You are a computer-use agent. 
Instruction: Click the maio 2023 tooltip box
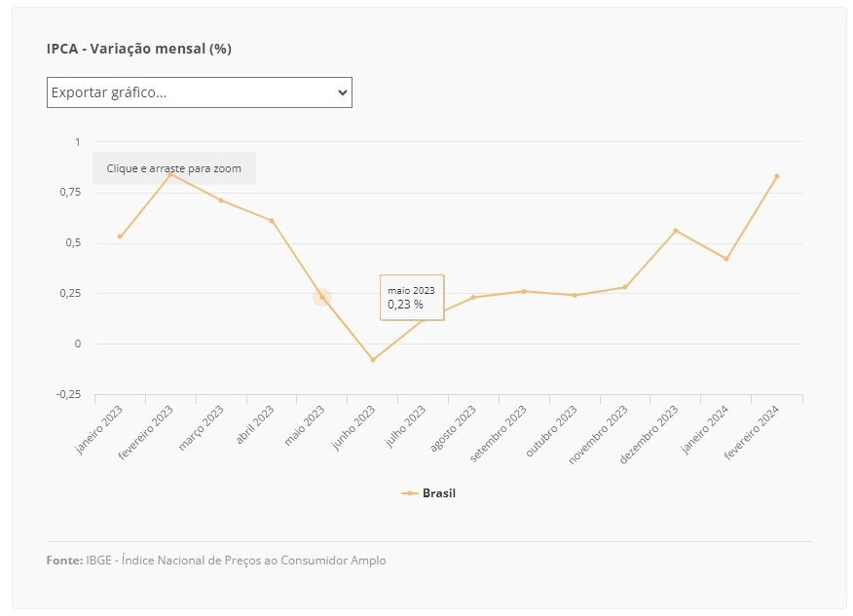click(x=412, y=298)
